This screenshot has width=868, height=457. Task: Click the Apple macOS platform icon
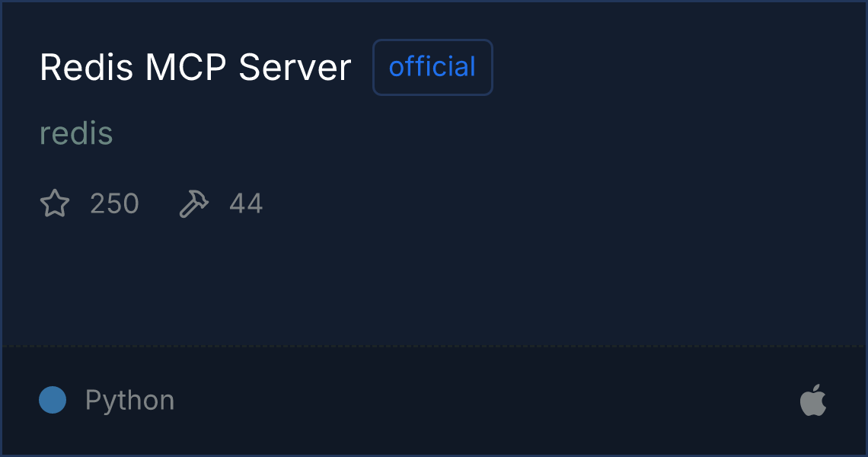tap(813, 401)
